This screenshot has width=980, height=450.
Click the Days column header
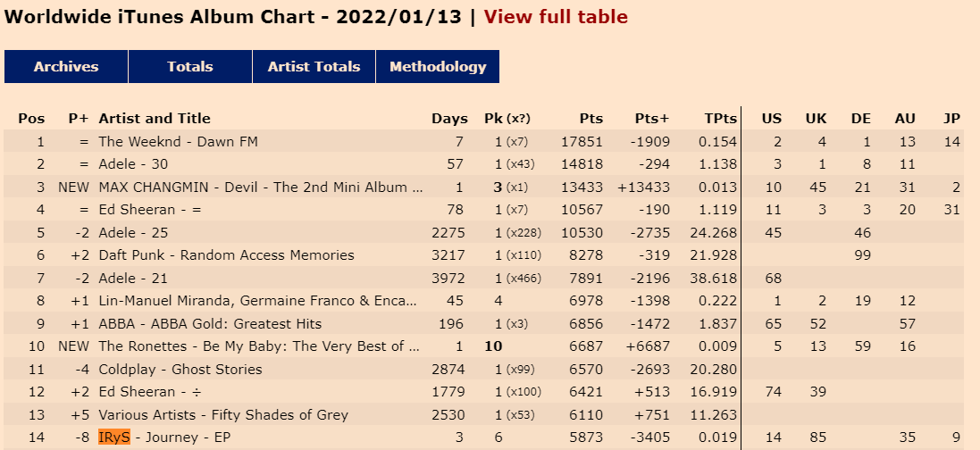[x=449, y=119]
